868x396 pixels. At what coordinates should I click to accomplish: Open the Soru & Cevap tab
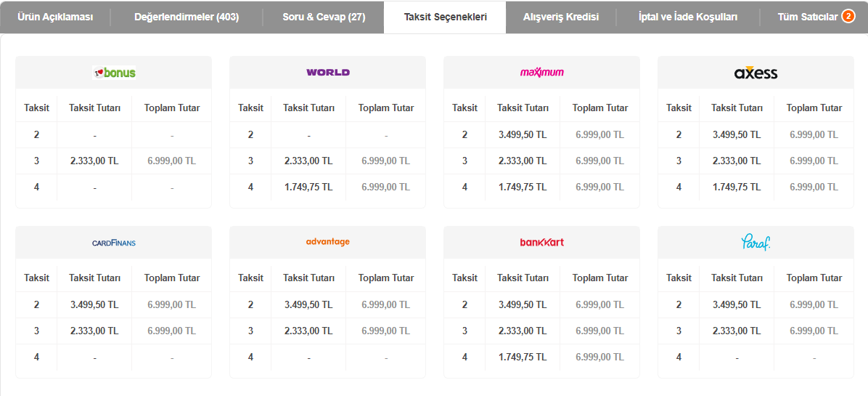coord(324,17)
